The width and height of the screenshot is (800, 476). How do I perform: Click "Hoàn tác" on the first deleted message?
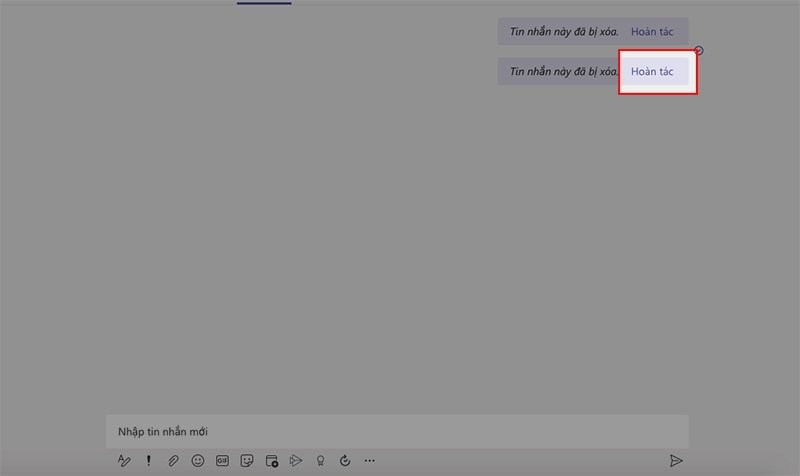coord(652,32)
